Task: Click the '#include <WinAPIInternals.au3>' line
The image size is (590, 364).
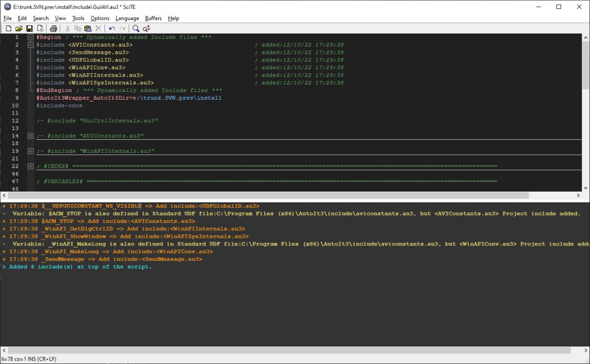Action: 90,75
